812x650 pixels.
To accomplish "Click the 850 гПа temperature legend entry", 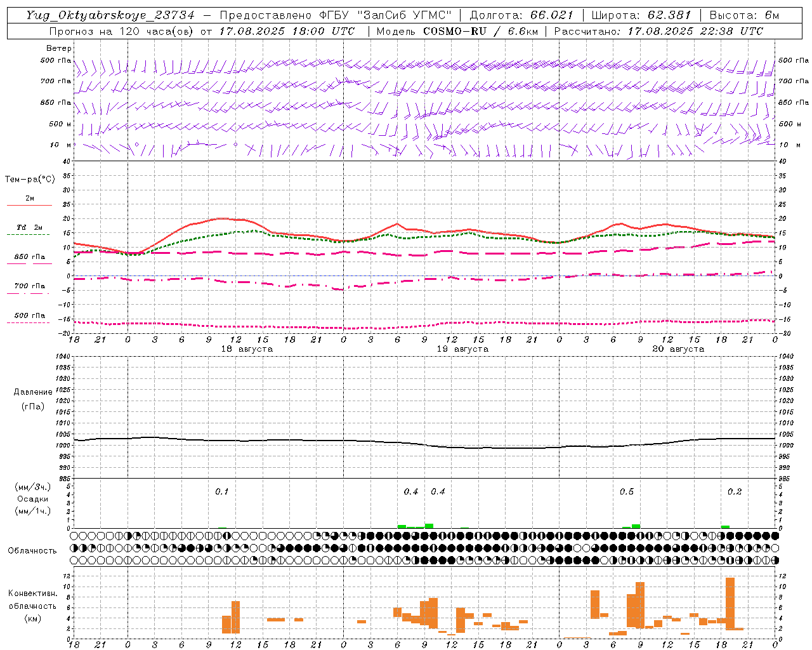I will [x=29, y=259].
